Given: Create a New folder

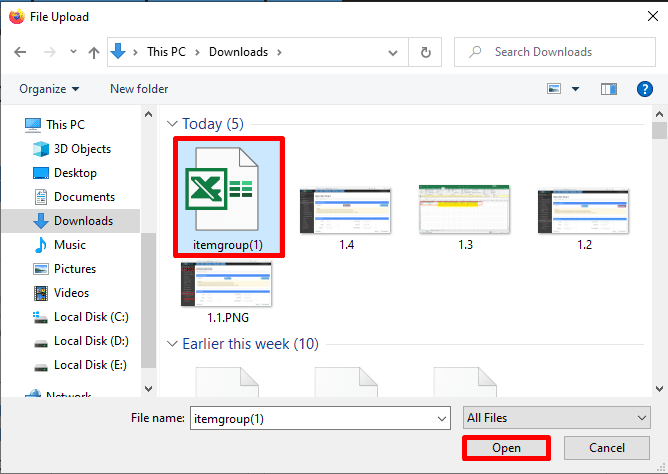Looking at the screenshot, I should pos(139,89).
